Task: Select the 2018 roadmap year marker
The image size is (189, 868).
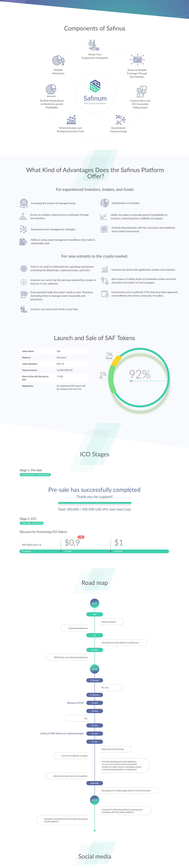Action: pyautogui.click(x=95, y=669)
